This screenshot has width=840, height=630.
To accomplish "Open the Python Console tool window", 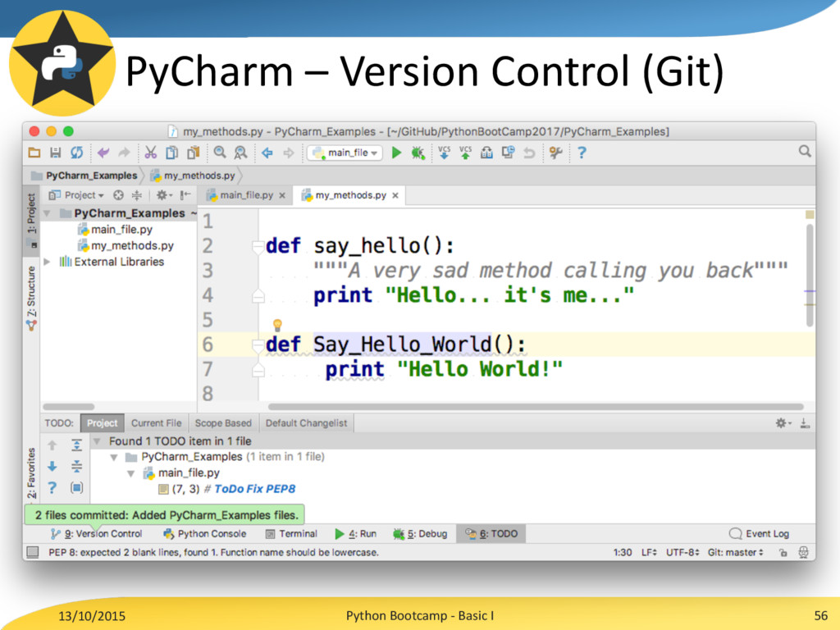I will pyautogui.click(x=204, y=534).
